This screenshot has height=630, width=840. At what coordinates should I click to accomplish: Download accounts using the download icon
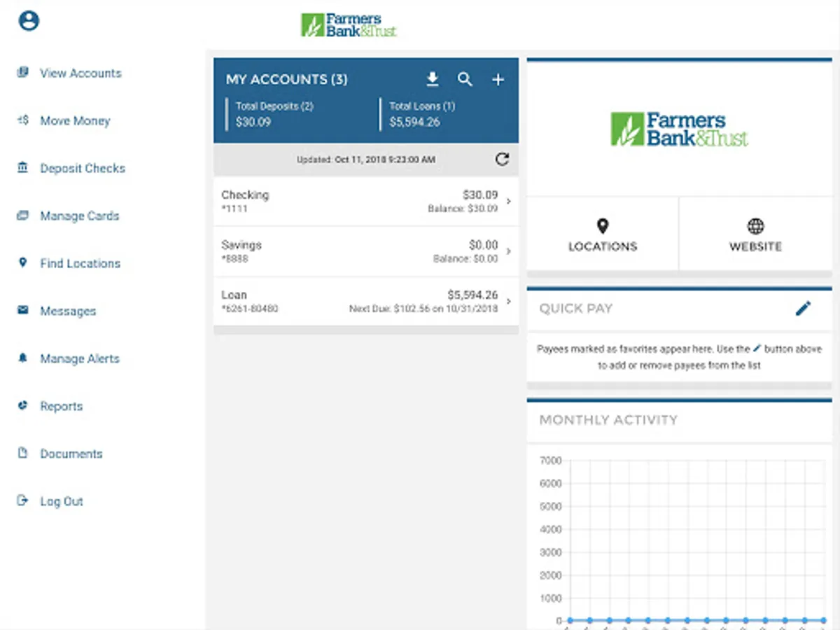click(x=433, y=79)
